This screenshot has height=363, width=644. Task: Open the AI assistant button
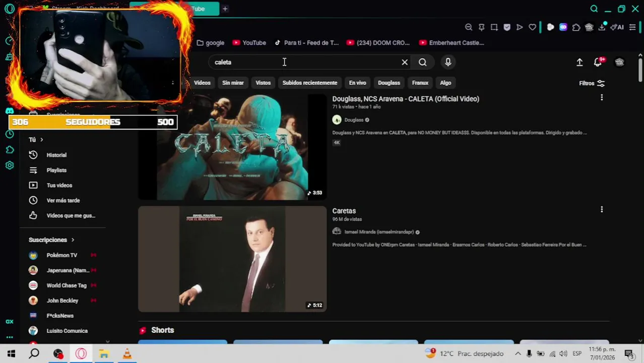click(617, 27)
